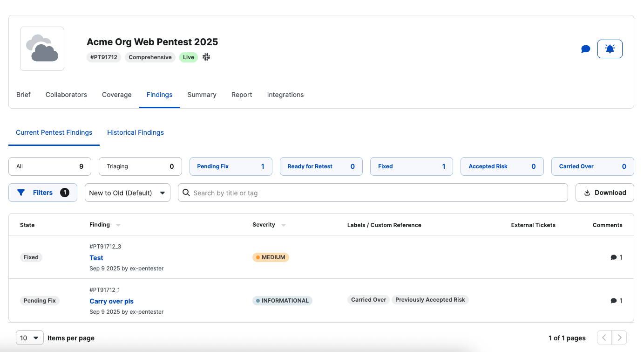This screenshot has width=644, height=352.
Task: Toggle the Accepted Risk status filter
Action: pyautogui.click(x=502, y=166)
